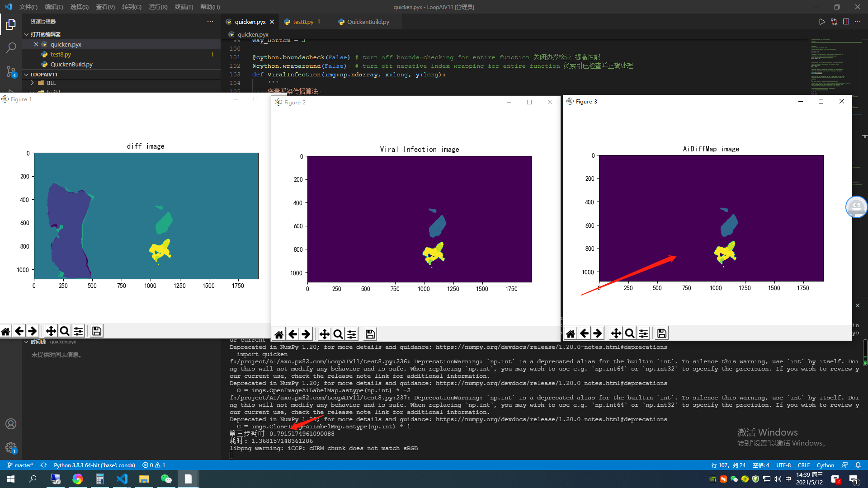Open the Search view in activity bar

point(11,47)
